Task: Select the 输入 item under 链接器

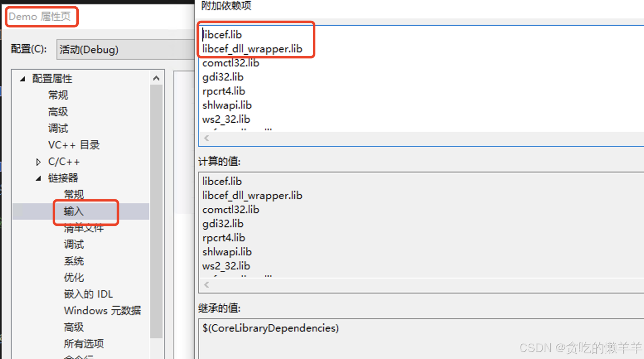Action: [x=74, y=211]
